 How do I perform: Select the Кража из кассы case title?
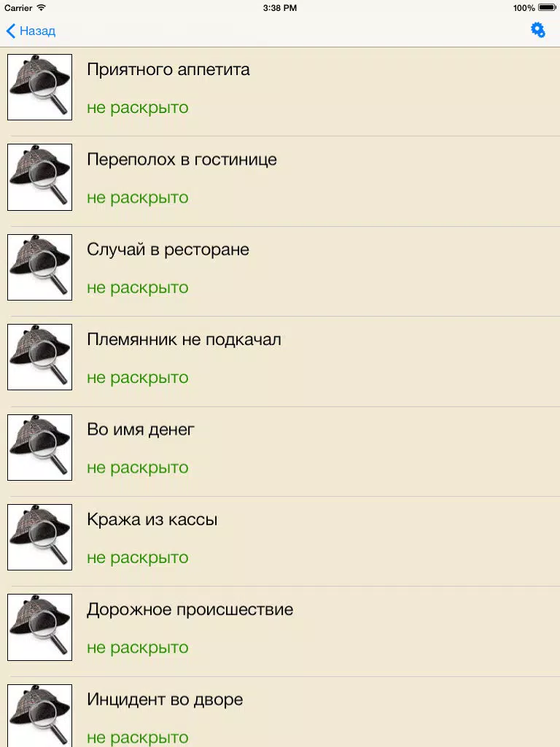click(x=152, y=519)
